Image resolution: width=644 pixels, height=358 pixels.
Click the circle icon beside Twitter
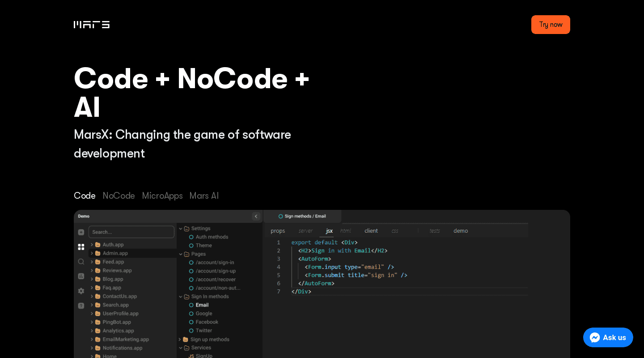click(x=191, y=331)
